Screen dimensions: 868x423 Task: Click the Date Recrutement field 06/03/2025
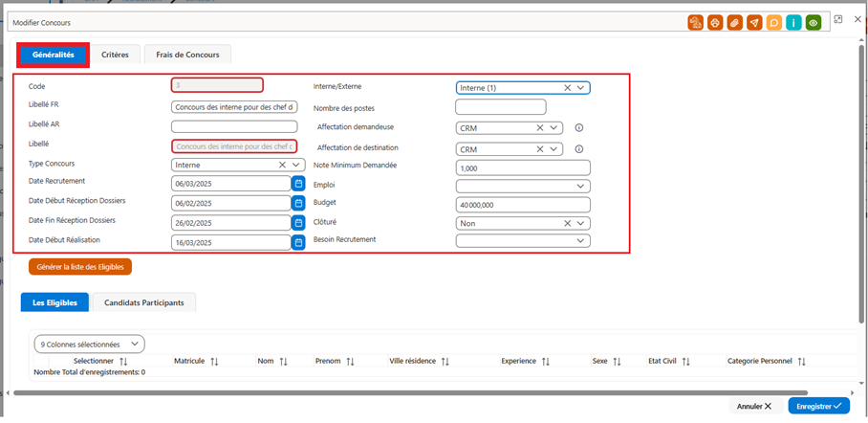pos(230,183)
